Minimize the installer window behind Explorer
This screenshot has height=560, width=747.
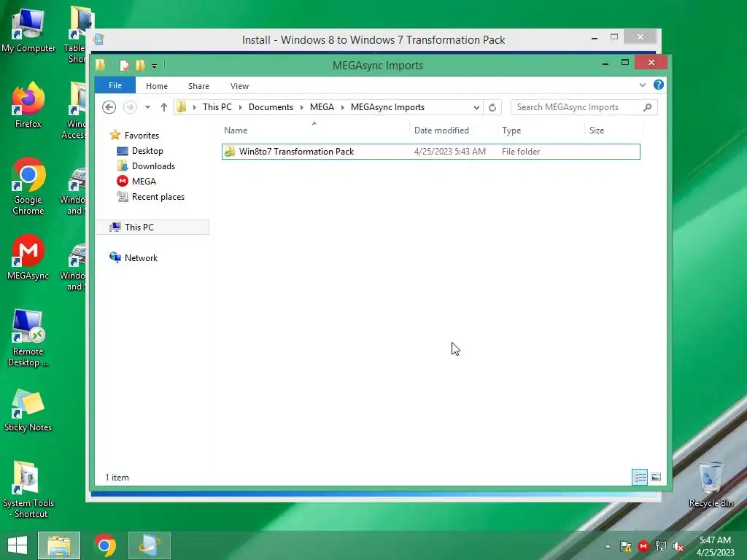pyautogui.click(x=594, y=38)
